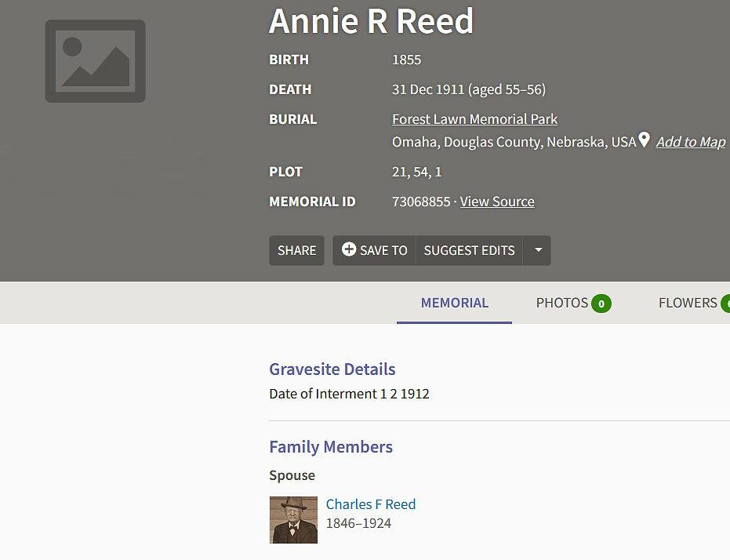Go to the Flowers tab
The width and height of the screenshot is (730, 560).
click(687, 303)
